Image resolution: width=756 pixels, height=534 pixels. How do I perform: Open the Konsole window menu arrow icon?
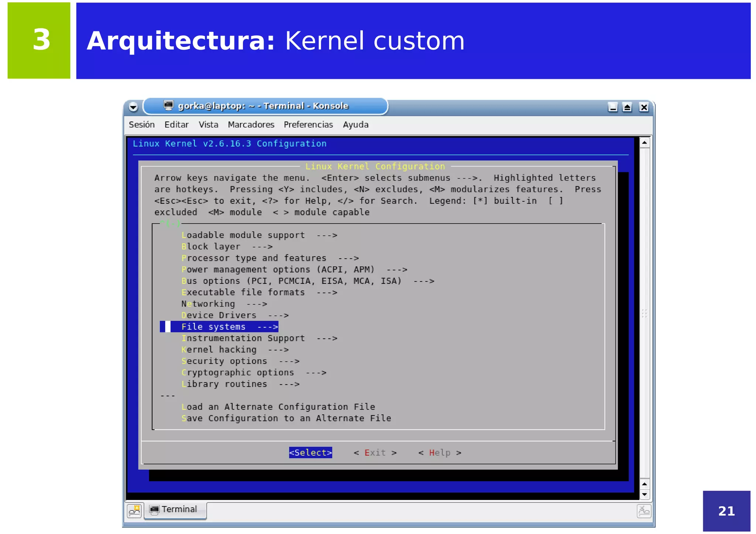133,107
